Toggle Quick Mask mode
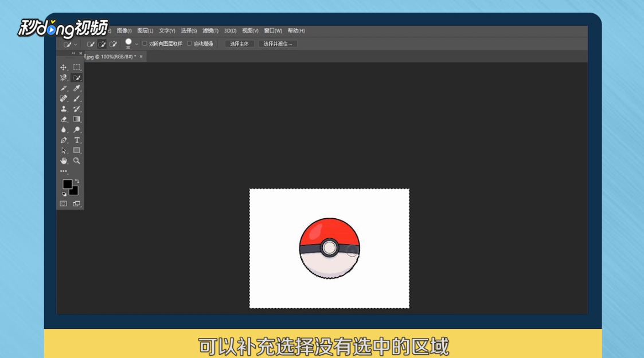This screenshot has height=358, width=644. pyautogui.click(x=63, y=204)
